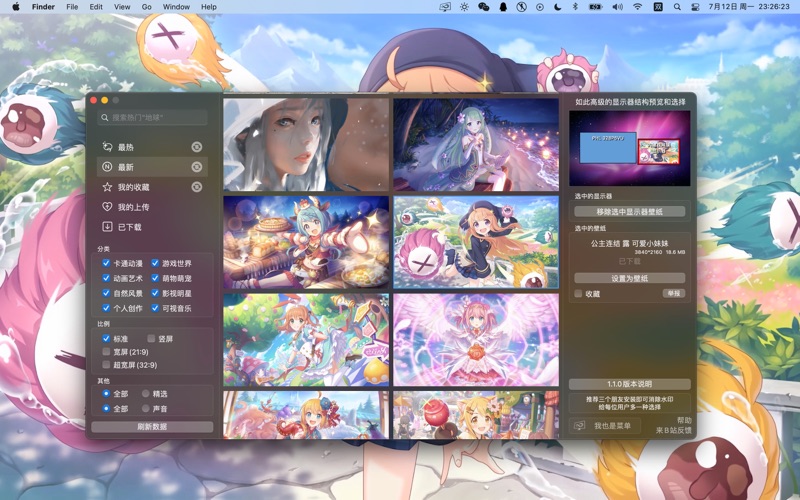Click the display icon left of 我也是菜单
The width and height of the screenshot is (800, 500).
pos(579,426)
